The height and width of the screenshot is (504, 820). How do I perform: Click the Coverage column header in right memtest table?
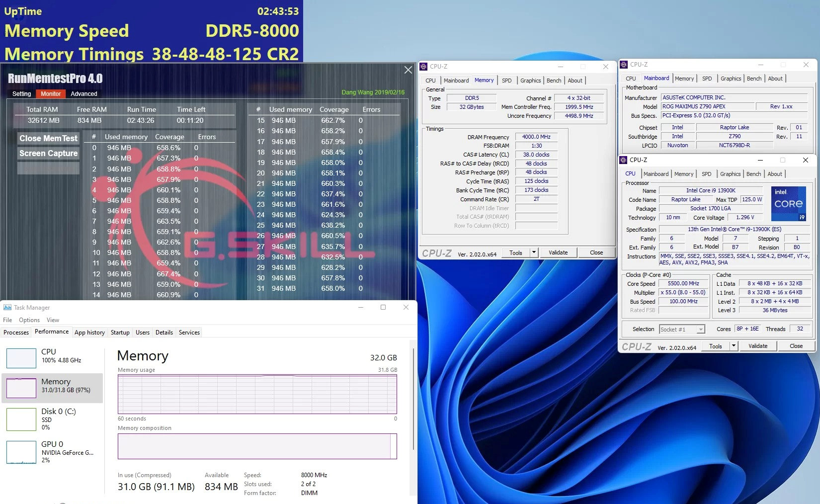(334, 109)
